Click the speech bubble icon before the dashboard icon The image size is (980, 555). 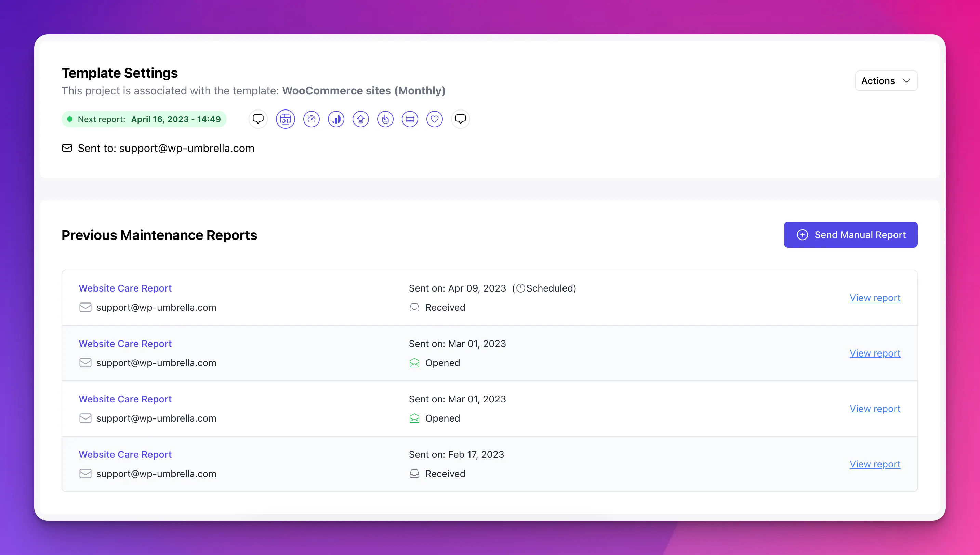point(258,119)
